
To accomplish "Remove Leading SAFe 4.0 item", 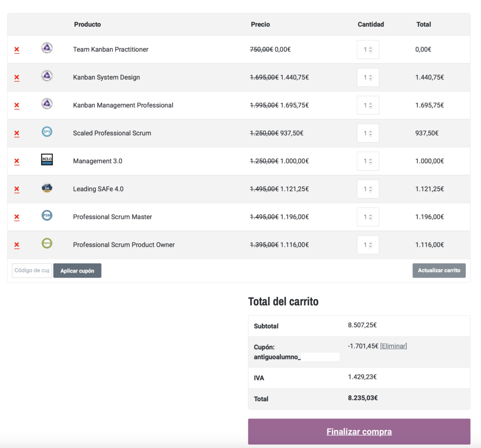I will point(17,189).
